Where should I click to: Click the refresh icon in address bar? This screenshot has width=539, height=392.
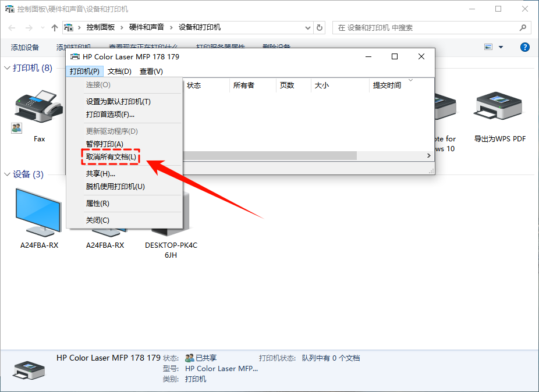tap(319, 27)
